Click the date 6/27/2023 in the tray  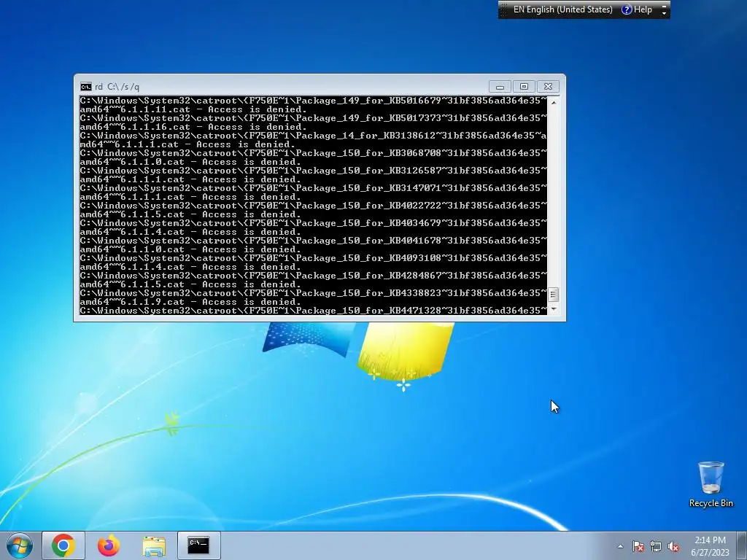[x=710, y=553]
